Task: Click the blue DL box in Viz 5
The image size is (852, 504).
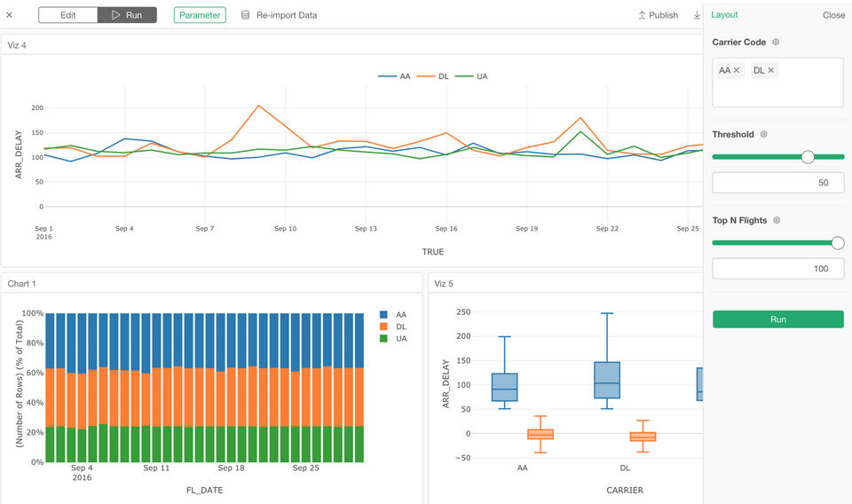Action: click(x=607, y=380)
